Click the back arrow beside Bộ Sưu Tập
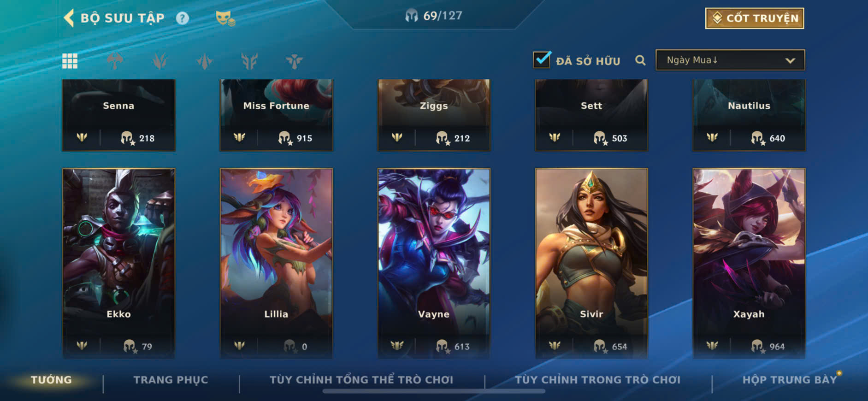 click(x=69, y=18)
